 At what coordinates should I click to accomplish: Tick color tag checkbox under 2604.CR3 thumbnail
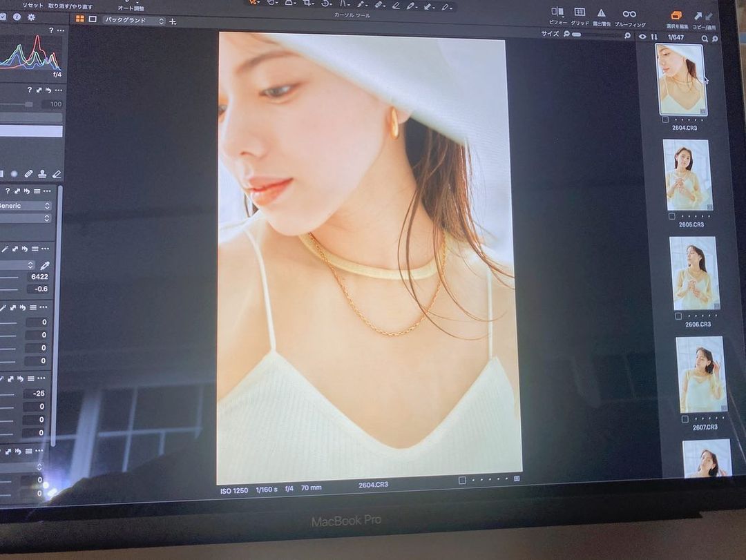click(665, 119)
